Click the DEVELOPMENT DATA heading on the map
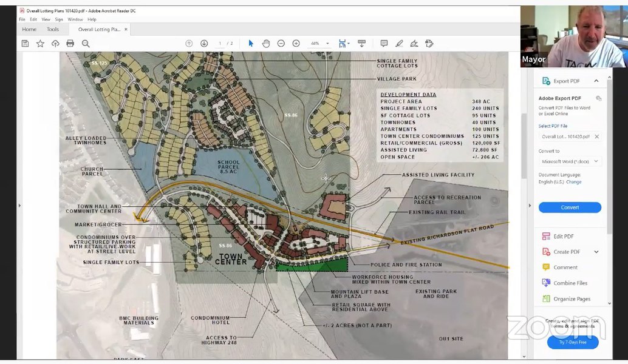The image size is (628, 364). (408, 95)
